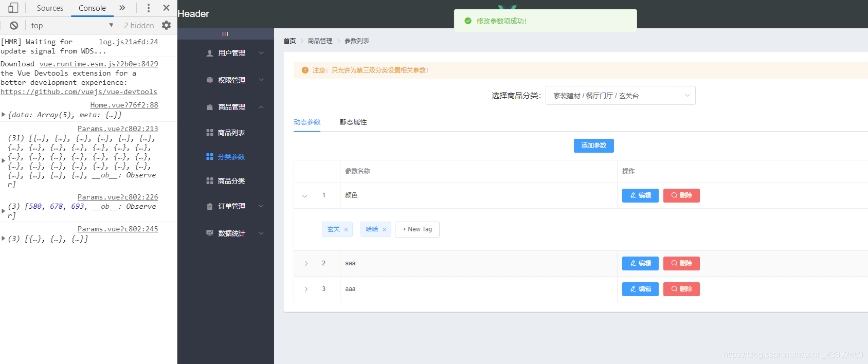868x364 pixels.
Task: Open 商品分类 menu item
Action: click(x=231, y=181)
